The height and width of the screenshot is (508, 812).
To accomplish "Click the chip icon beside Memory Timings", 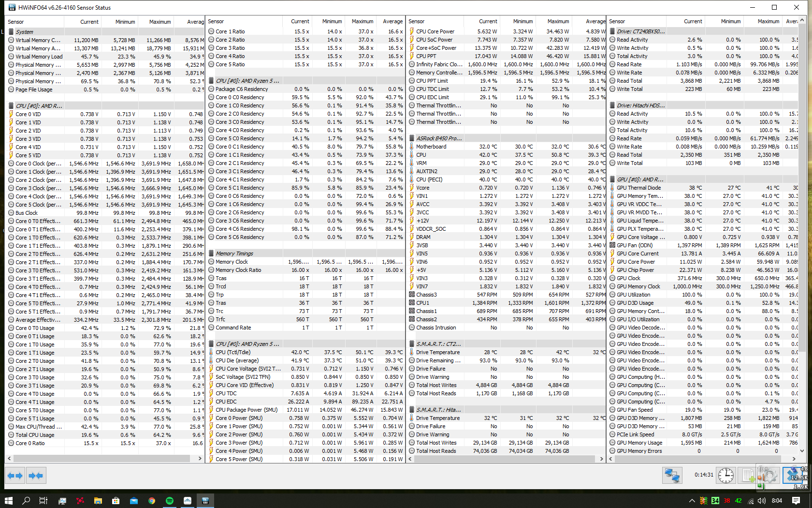I will [211, 254].
